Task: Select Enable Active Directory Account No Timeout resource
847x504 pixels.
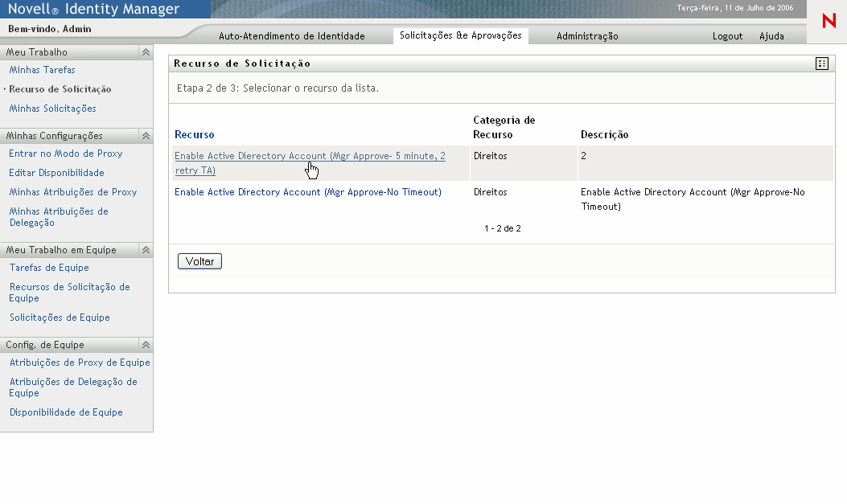Action: (308, 192)
